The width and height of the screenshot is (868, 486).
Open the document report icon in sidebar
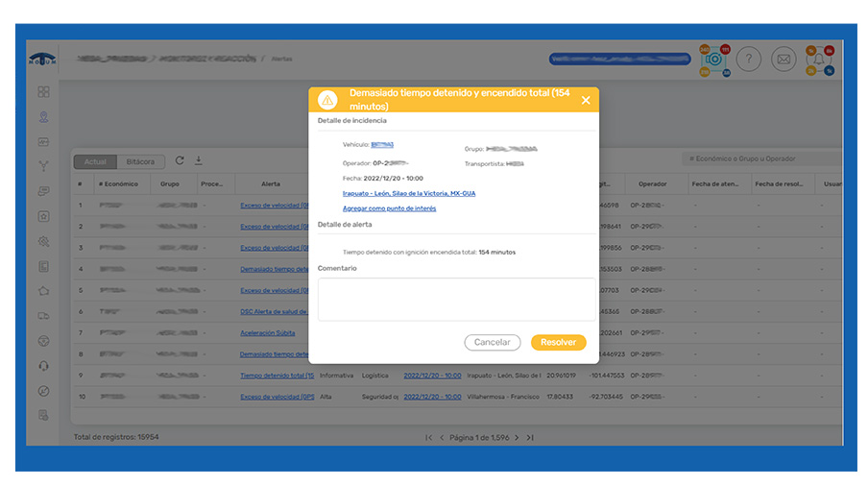(44, 266)
